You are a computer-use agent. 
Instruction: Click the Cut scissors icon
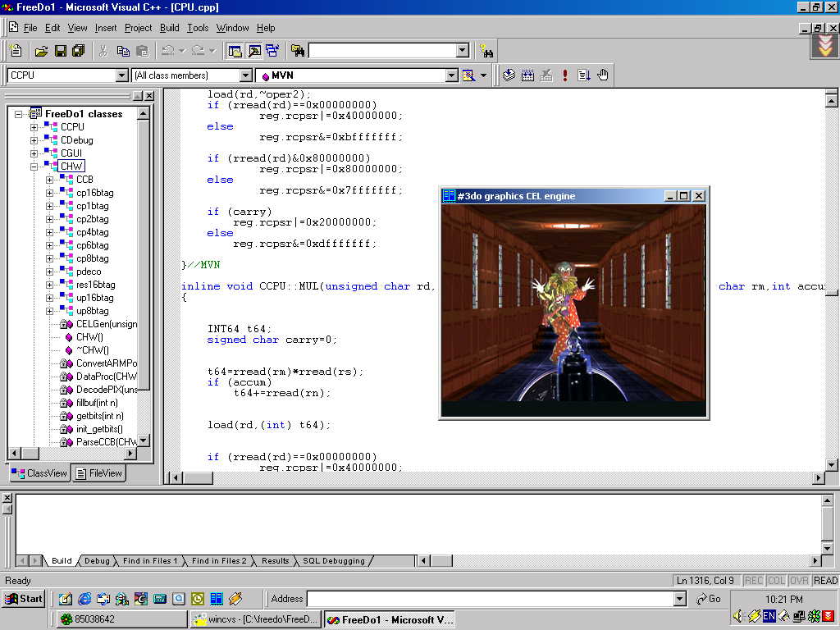point(103,51)
